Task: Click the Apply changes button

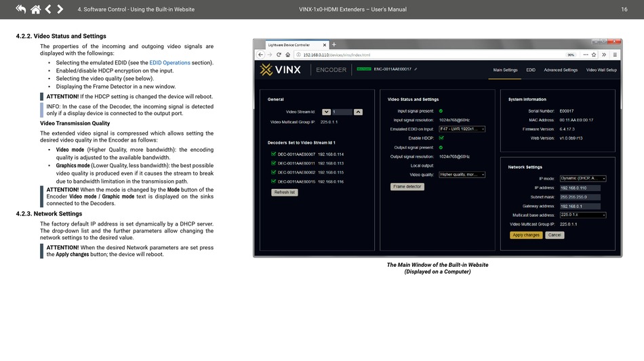Action: pyautogui.click(x=526, y=235)
